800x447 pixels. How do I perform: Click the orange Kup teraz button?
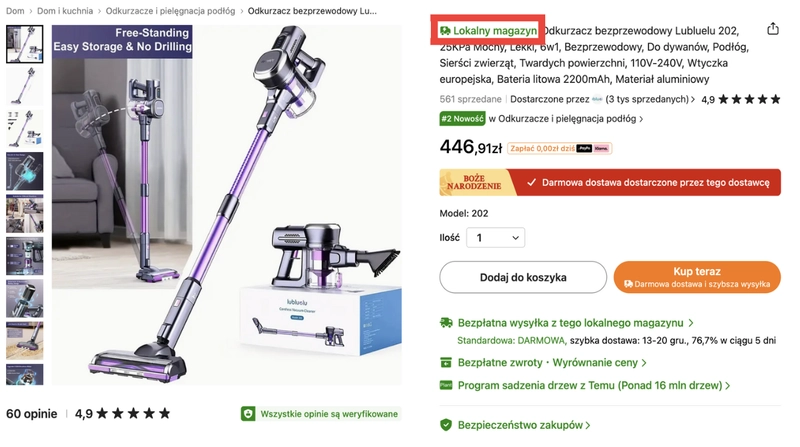pyautogui.click(x=697, y=277)
